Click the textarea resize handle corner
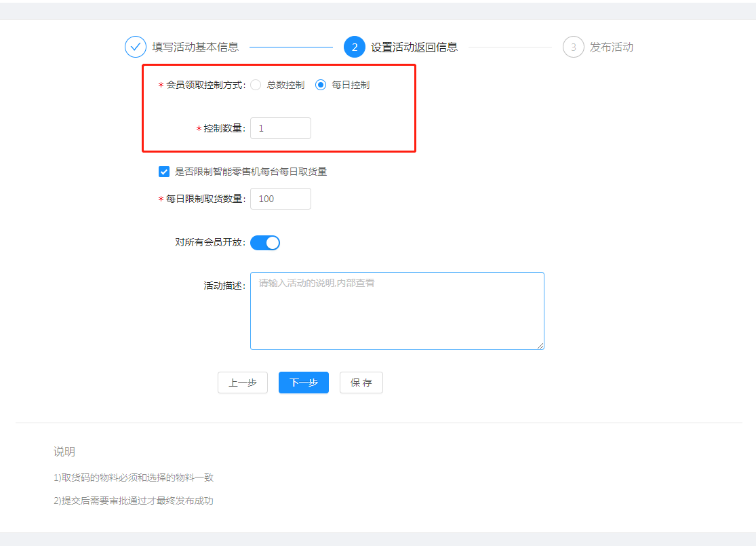Image resolution: width=756 pixels, height=546 pixels. point(540,346)
